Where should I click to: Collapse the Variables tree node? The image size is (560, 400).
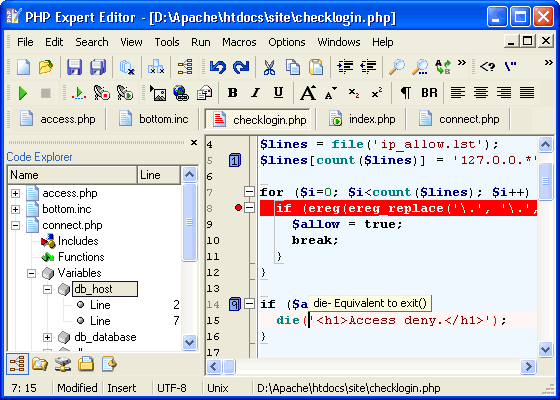(x=31, y=273)
